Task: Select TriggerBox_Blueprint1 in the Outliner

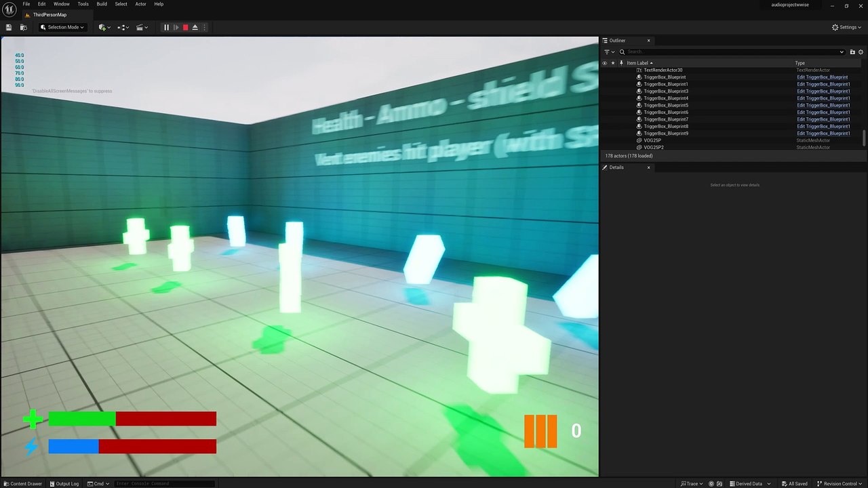Action: pos(666,84)
